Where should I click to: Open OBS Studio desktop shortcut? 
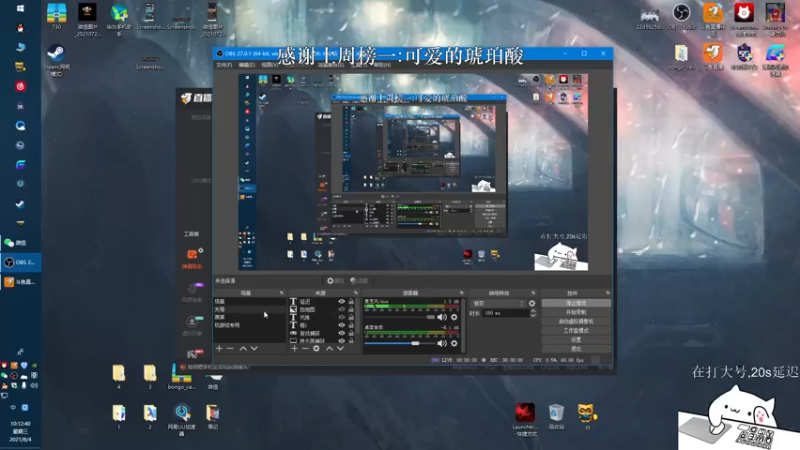(x=681, y=16)
